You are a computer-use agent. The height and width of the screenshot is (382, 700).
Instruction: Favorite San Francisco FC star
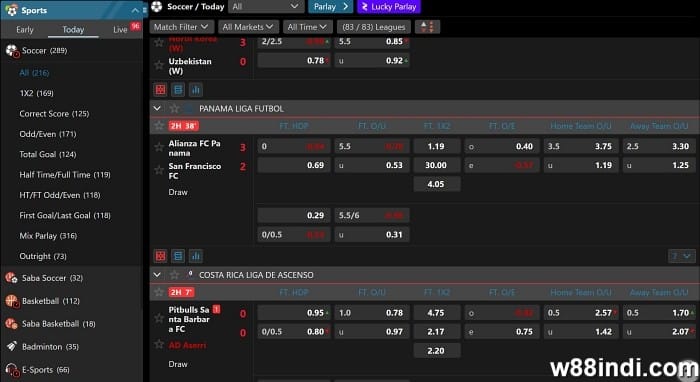click(158, 170)
